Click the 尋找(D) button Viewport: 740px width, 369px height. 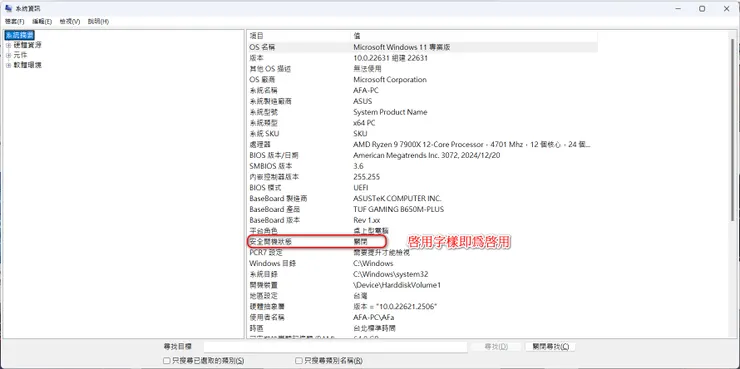click(x=496, y=347)
